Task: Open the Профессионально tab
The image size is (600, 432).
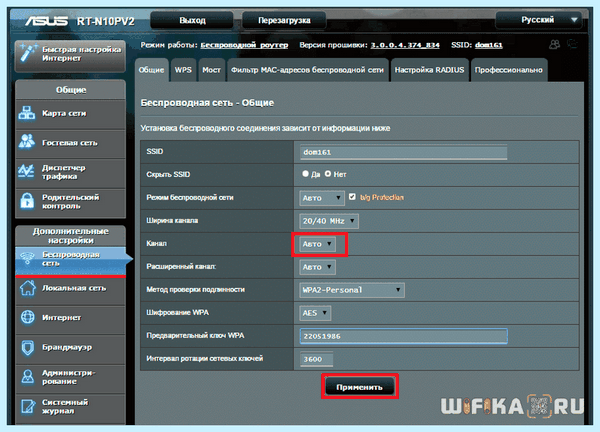Action: 509,70
